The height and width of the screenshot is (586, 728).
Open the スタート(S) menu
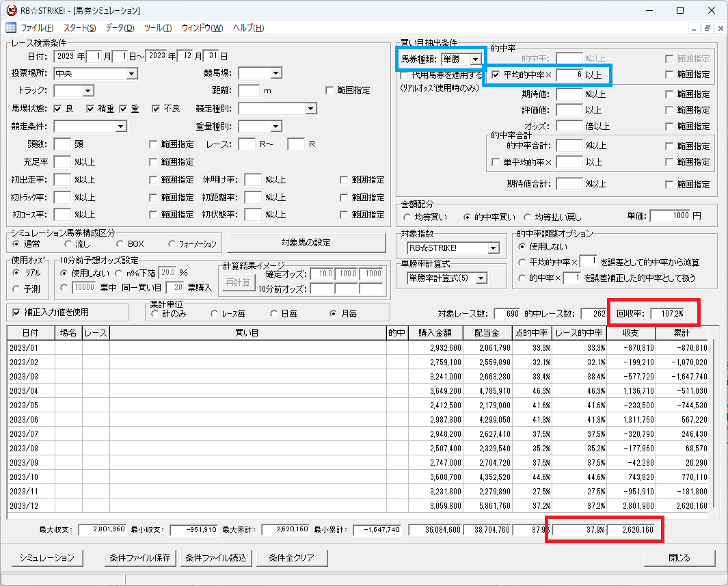[x=80, y=28]
